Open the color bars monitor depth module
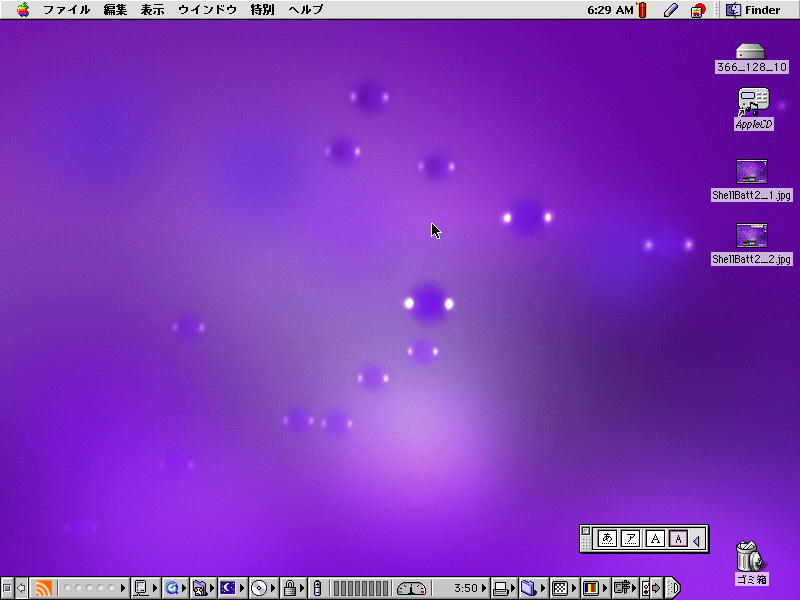Image resolution: width=800 pixels, height=600 pixels. (594, 588)
